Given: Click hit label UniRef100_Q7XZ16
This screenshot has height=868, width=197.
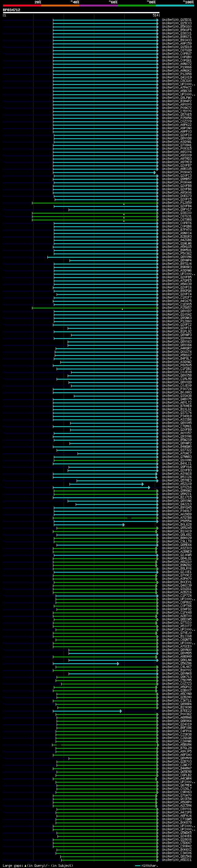Looking at the screenshot, I should click(176, 487).
